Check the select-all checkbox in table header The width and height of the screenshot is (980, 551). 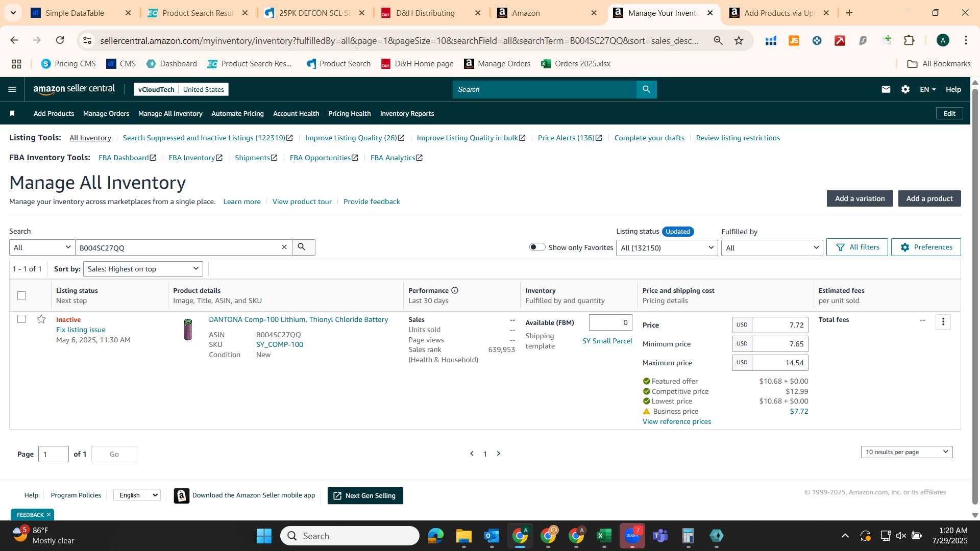point(21,295)
